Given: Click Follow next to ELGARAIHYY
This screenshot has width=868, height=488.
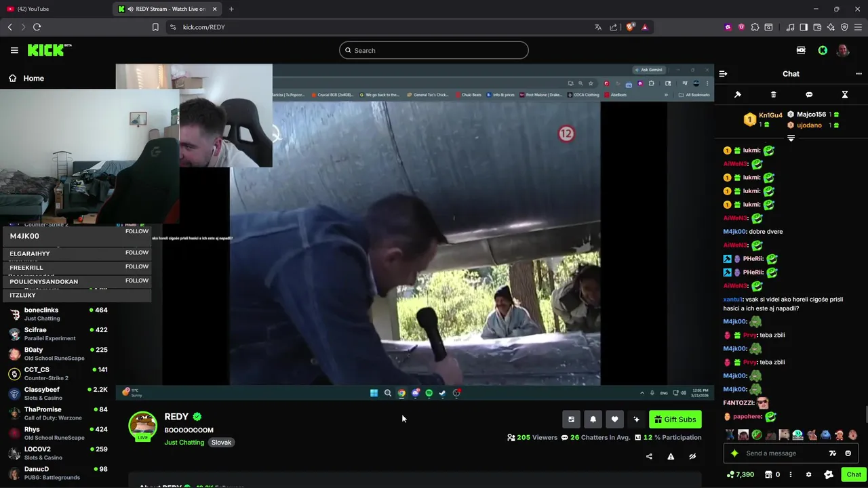Looking at the screenshot, I should click(136, 252).
